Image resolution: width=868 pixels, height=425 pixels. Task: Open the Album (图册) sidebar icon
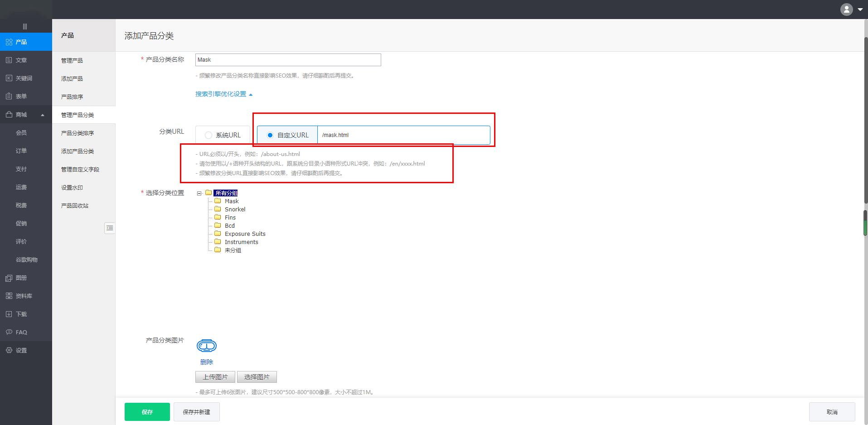click(x=9, y=278)
